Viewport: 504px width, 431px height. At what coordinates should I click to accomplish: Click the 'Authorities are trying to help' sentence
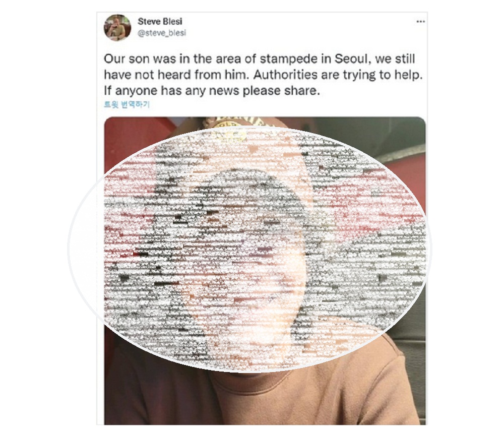click(338, 75)
